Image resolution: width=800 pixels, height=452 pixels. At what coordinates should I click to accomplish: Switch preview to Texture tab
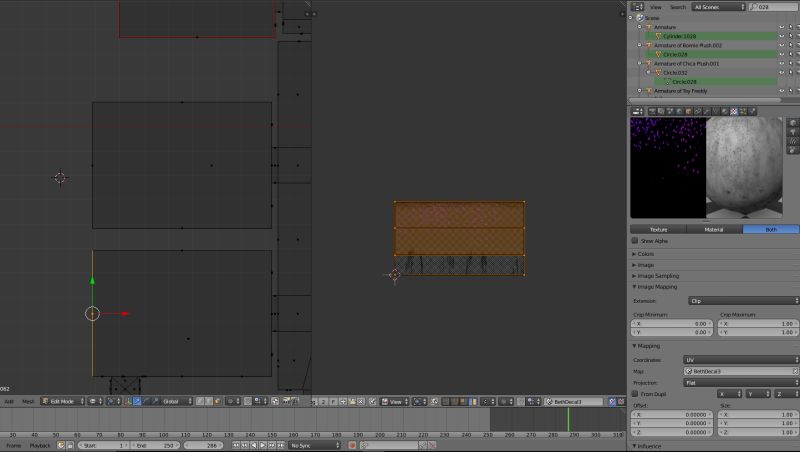pos(658,230)
